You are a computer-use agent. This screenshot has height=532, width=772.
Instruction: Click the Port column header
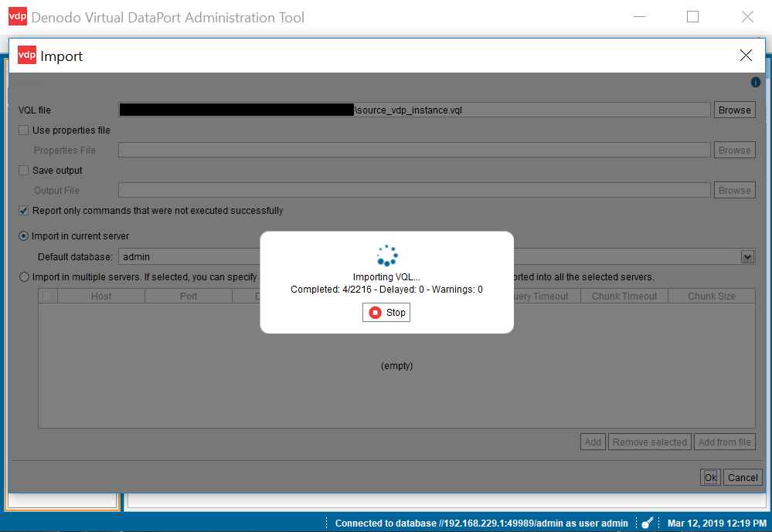189,296
